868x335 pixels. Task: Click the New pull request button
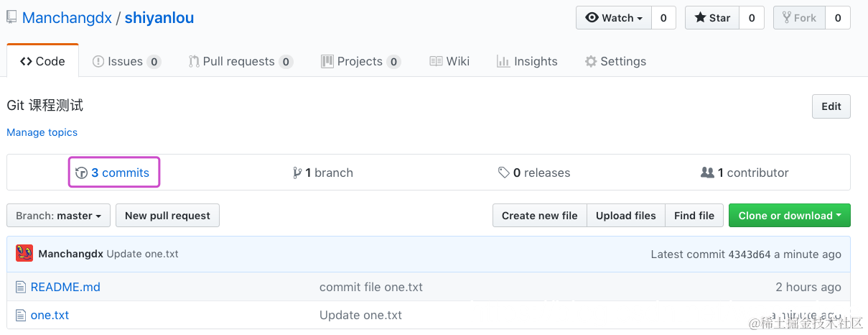[167, 216]
